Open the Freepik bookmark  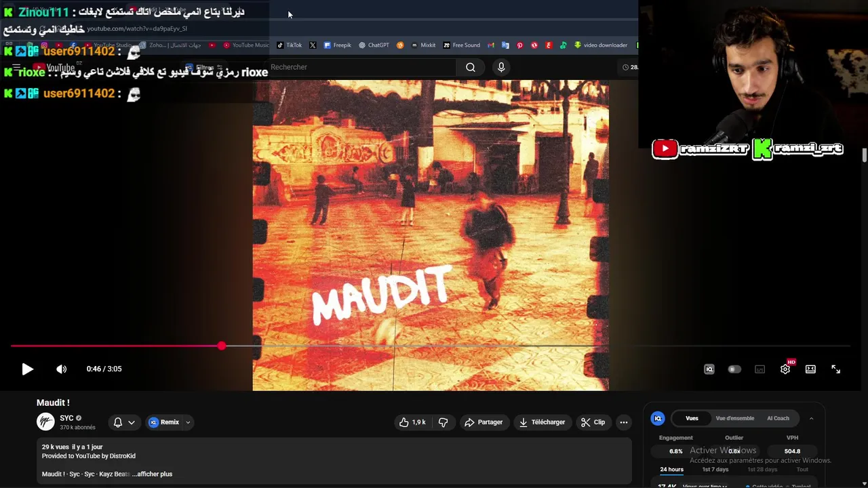point(338,45)
